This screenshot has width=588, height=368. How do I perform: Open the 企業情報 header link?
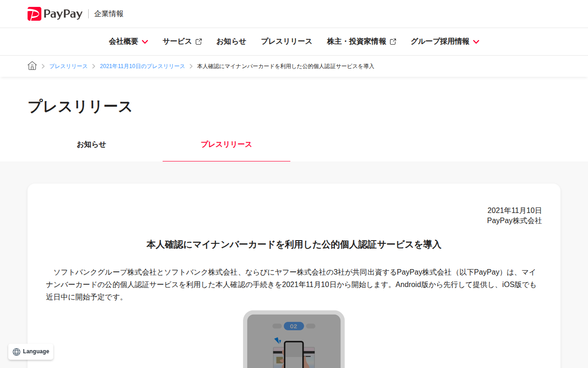pos(109,14)
